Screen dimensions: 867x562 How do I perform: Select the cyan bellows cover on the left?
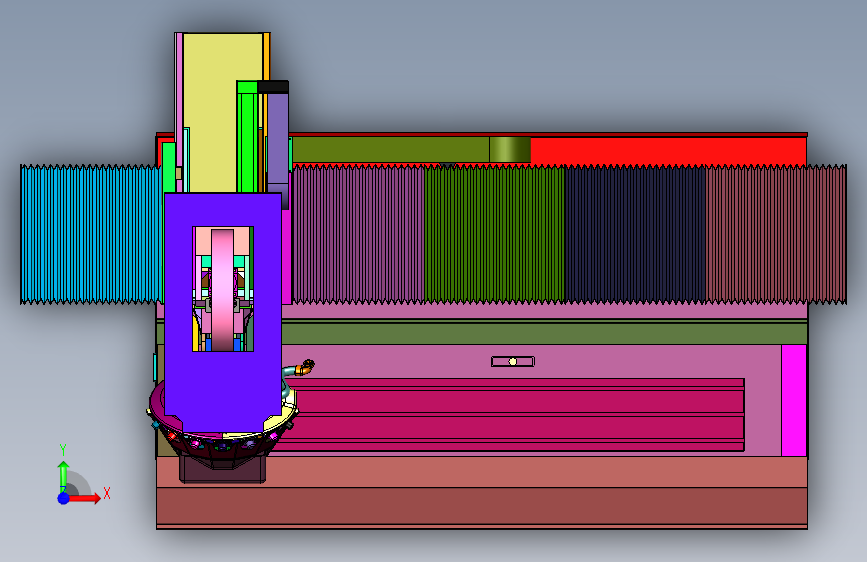(x=91, y=234)
